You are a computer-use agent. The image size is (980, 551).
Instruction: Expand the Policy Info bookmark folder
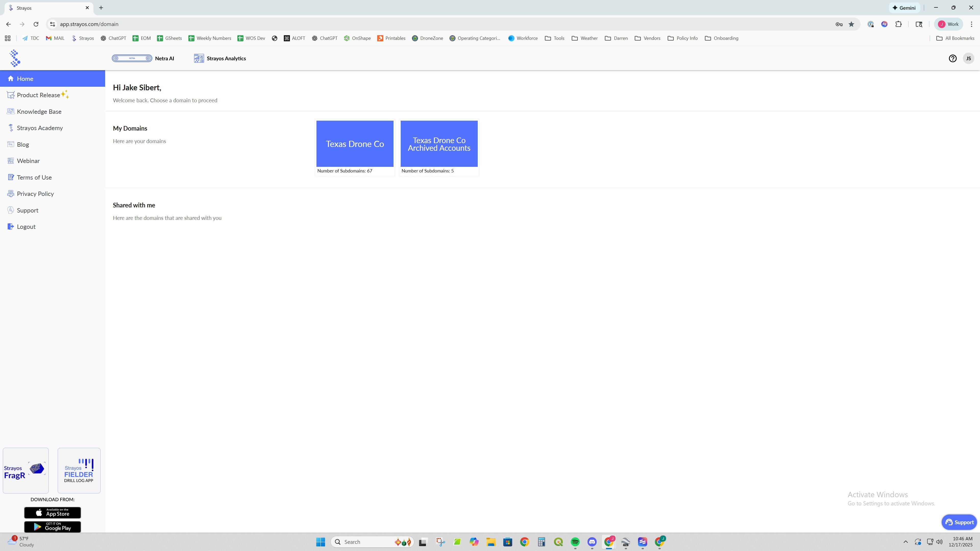click(x=682, y=38)
